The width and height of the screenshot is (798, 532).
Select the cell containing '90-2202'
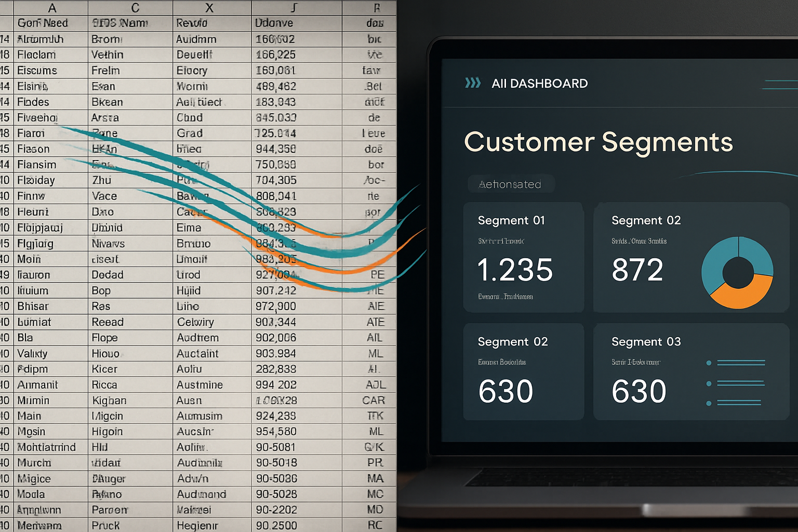click(297, 510)
